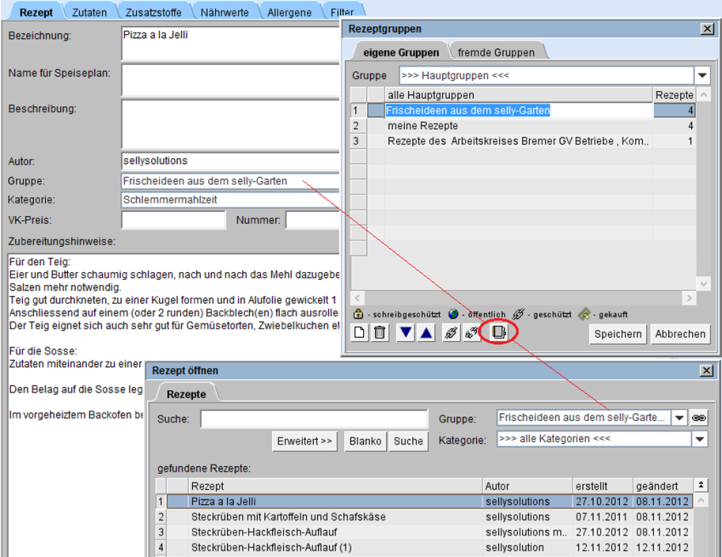The width and height of the screenshot is (722, 557).
Task: Click into the Suche input field
Action: pyautogui.click(x=313, y=418)
